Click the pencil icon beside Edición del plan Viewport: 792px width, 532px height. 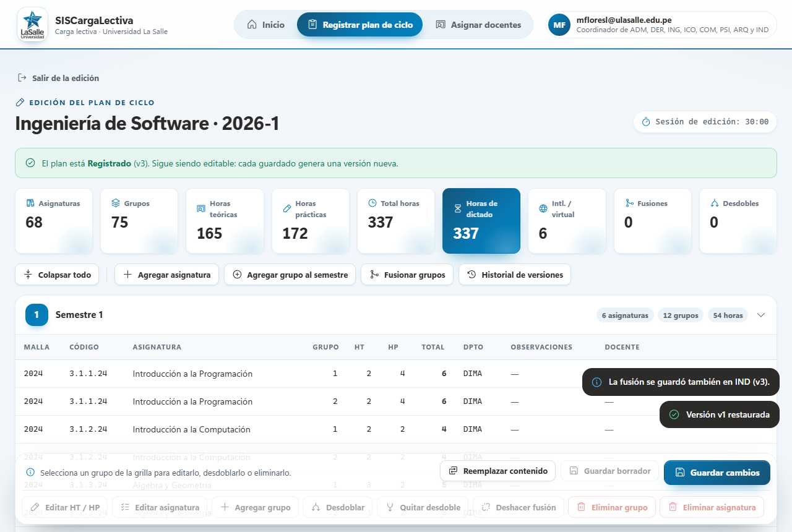20,103
